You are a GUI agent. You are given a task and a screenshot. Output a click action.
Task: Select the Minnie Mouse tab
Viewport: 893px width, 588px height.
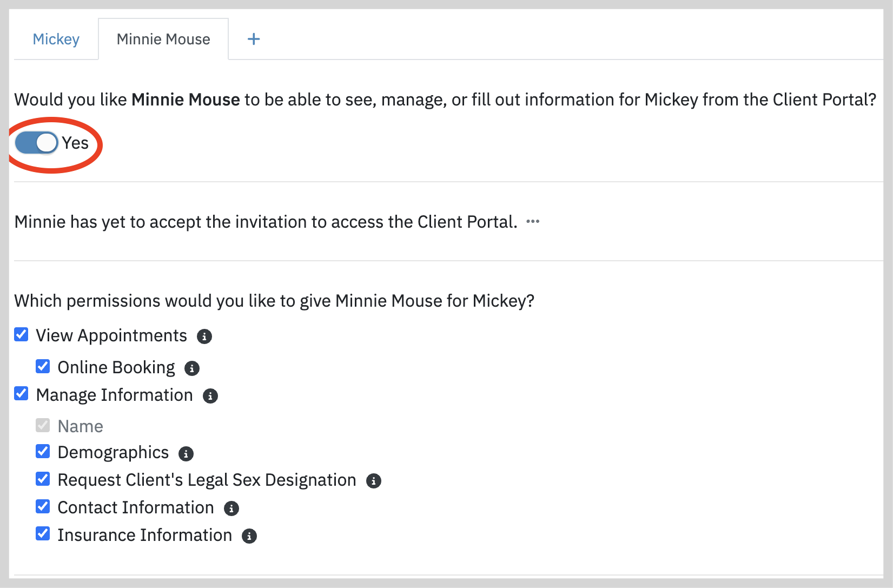point(163,39)
